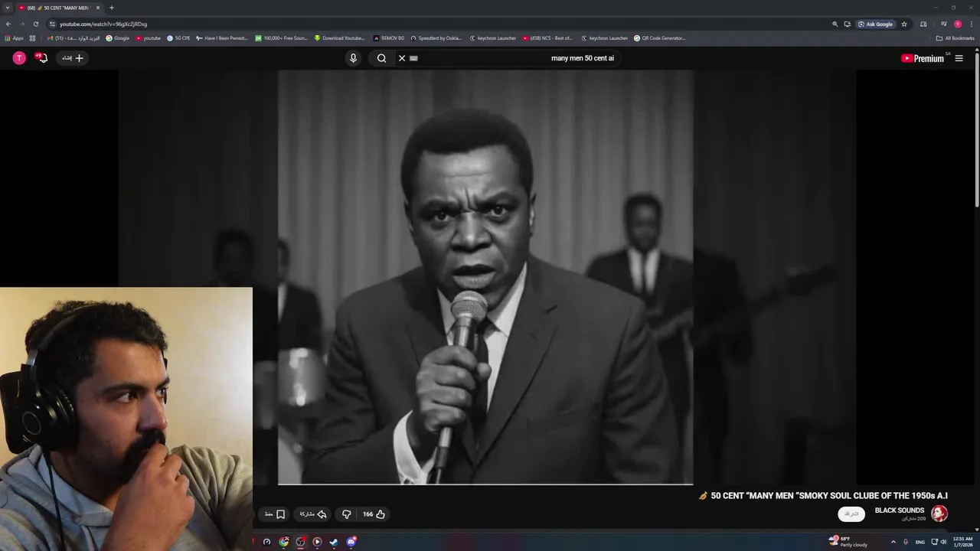Image resolution: width=980 pixels, height=551 pixels.
Task: Open the microphone indicator in system tray
Action: pyautogui.click(x=906, y=542)
